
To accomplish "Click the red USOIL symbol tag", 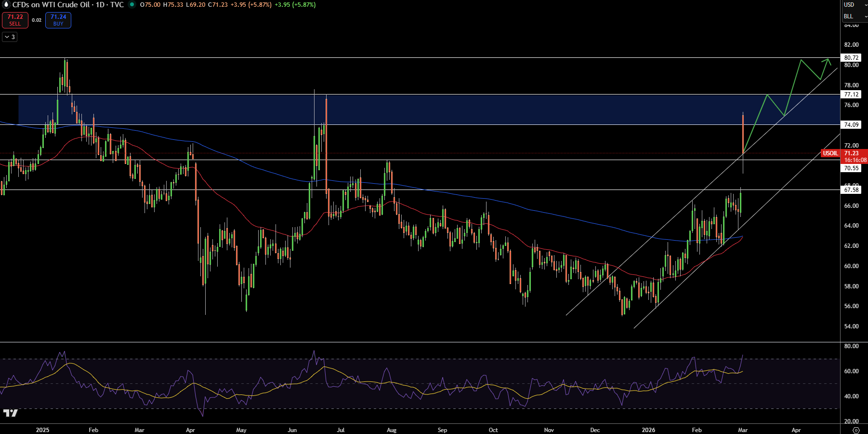I will coord(830,153).
